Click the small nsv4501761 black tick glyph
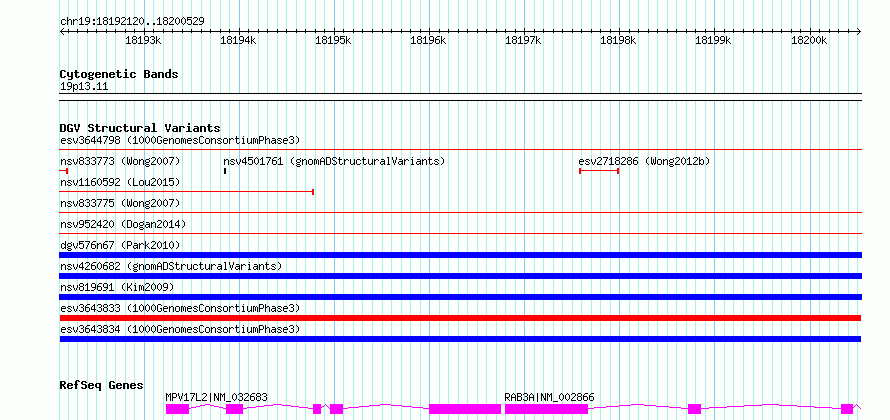Viewport: 890px width, 420px height. point(225,171)
